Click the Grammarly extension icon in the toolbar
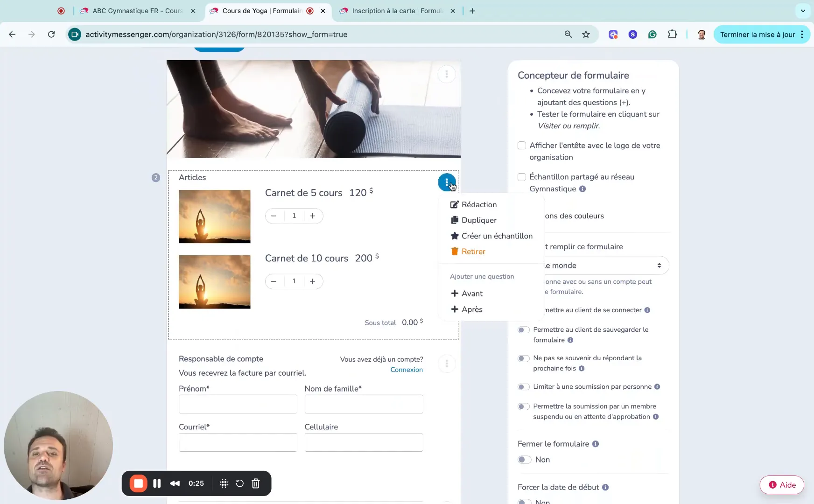 [652, 34]
